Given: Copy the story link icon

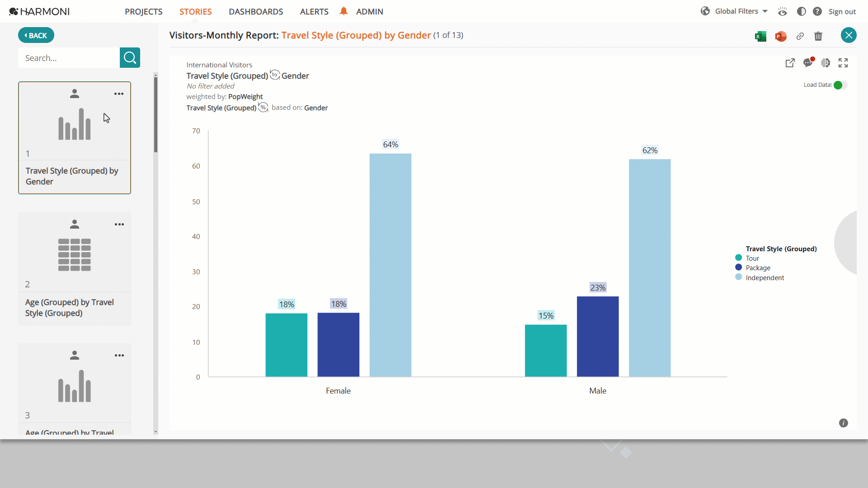Looking at the screenshot, I should click(800, 36).
